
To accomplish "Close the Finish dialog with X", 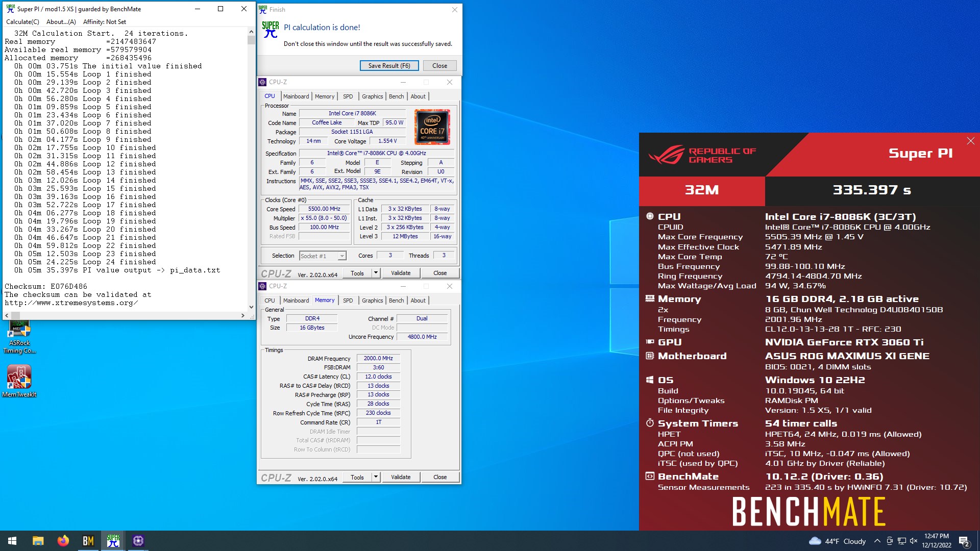I will point(454,10).
